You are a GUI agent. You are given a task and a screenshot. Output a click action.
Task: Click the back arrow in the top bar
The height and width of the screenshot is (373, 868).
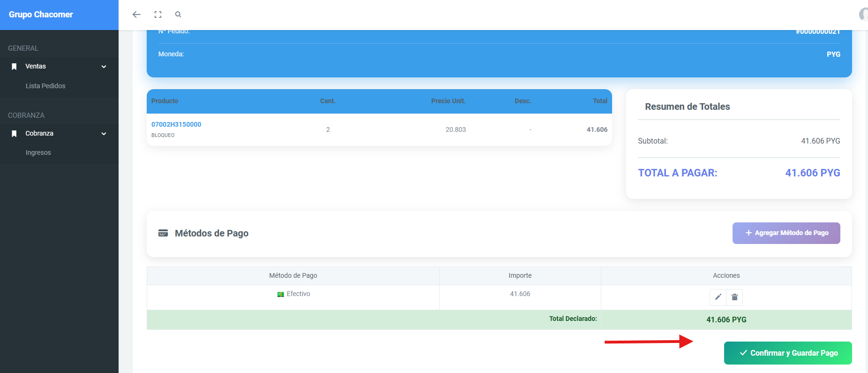[136, 15]
